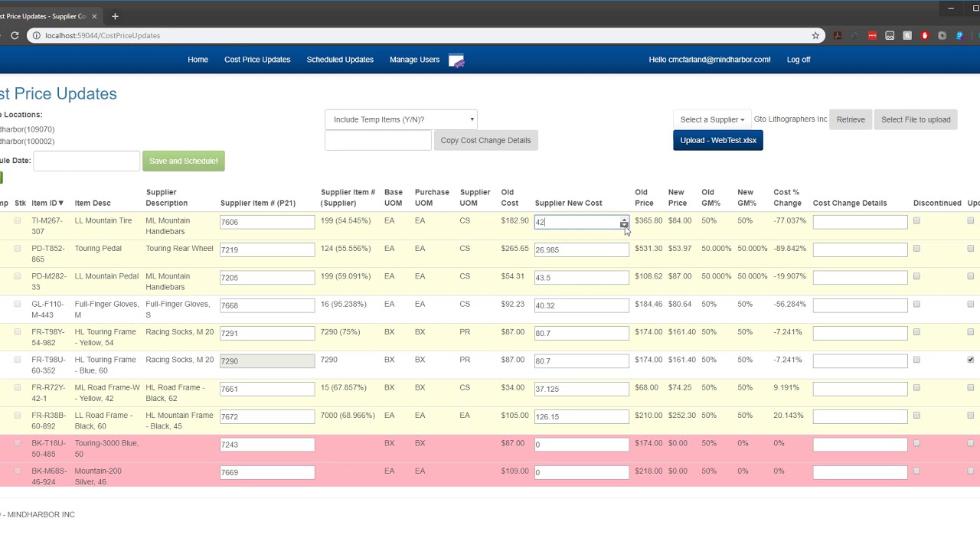Go to Home in the navigation bar
Viewport: 980px width, 551px height.
[198, 60]
